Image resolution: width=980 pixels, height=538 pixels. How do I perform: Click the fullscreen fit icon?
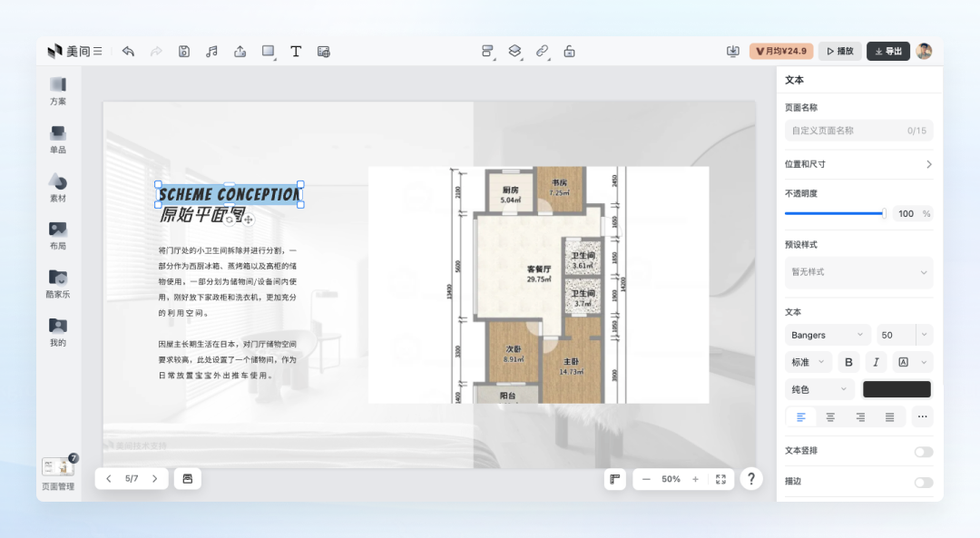pos(720,479)
